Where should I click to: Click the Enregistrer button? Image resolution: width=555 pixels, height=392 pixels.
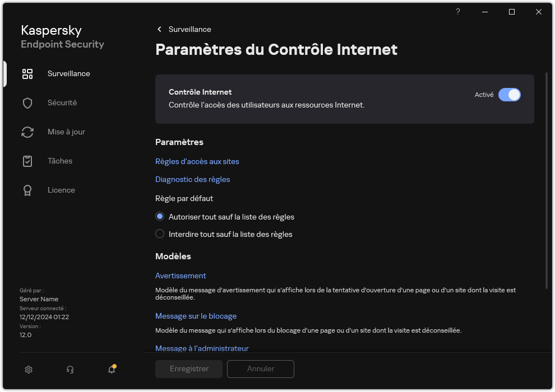(x=188, y=369)
